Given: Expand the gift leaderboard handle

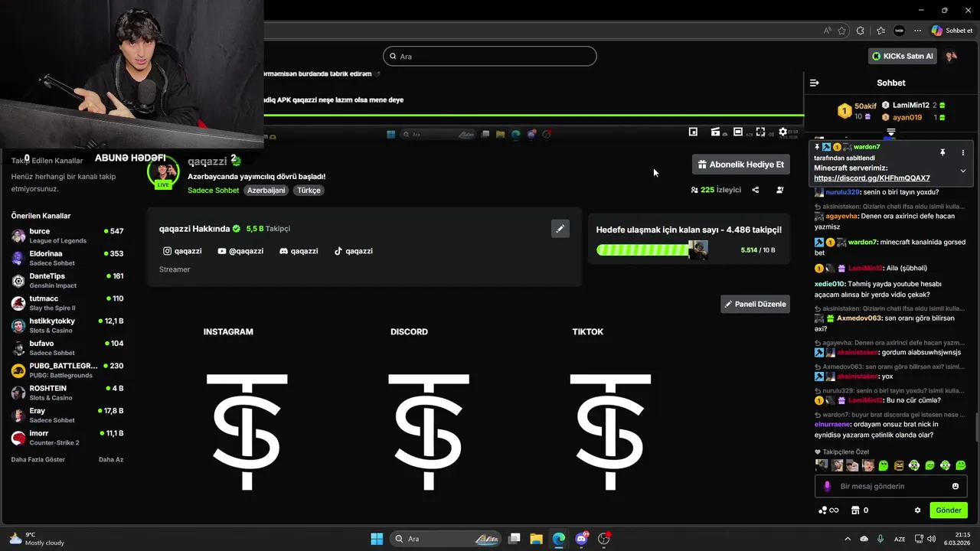Looking at the screenshot, I should tap(890, 132).
